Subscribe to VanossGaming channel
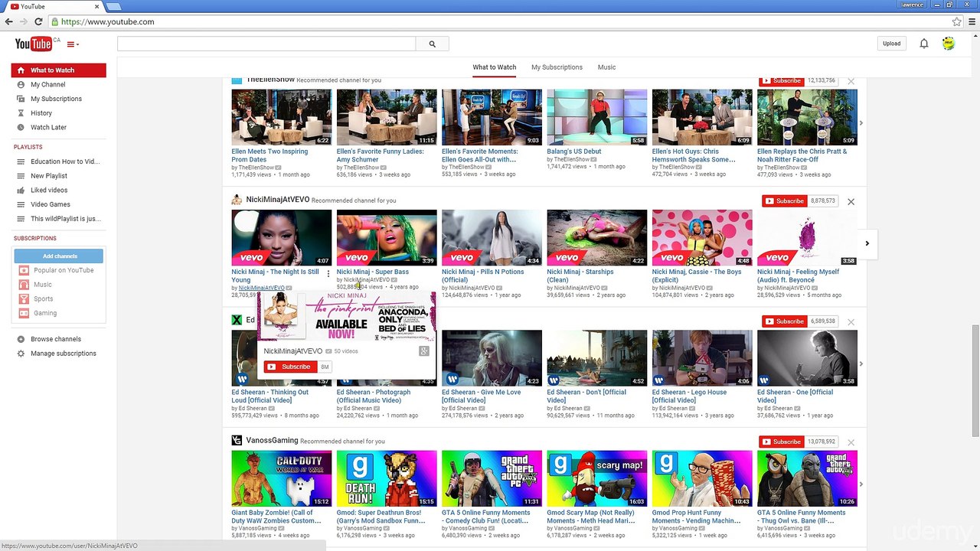980x551 pixels. click(781, 442)
